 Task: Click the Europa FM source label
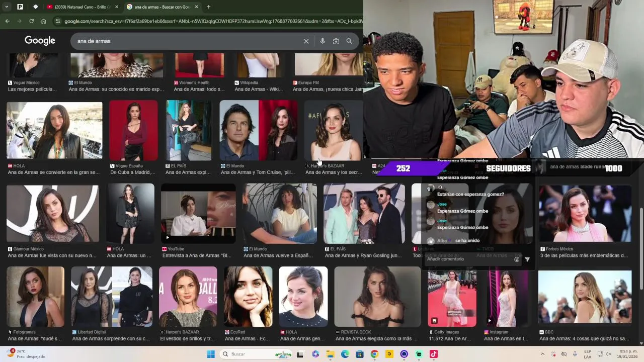(306, 82)
